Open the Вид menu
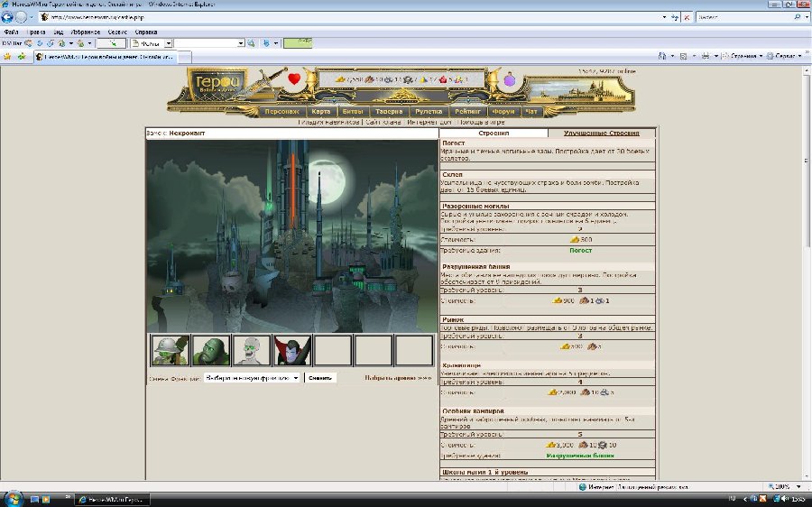This screenshot has width=812, height=507. pos(59,32)
